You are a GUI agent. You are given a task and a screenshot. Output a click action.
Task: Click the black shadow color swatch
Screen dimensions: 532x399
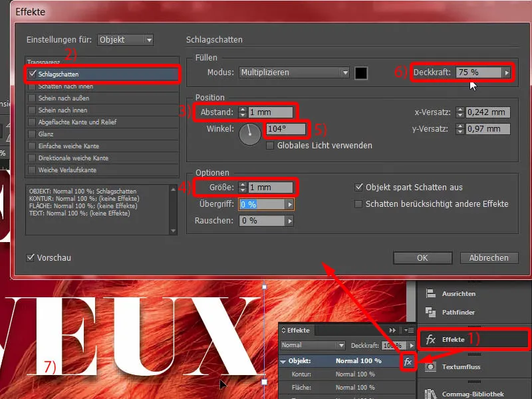click(360, 73)
